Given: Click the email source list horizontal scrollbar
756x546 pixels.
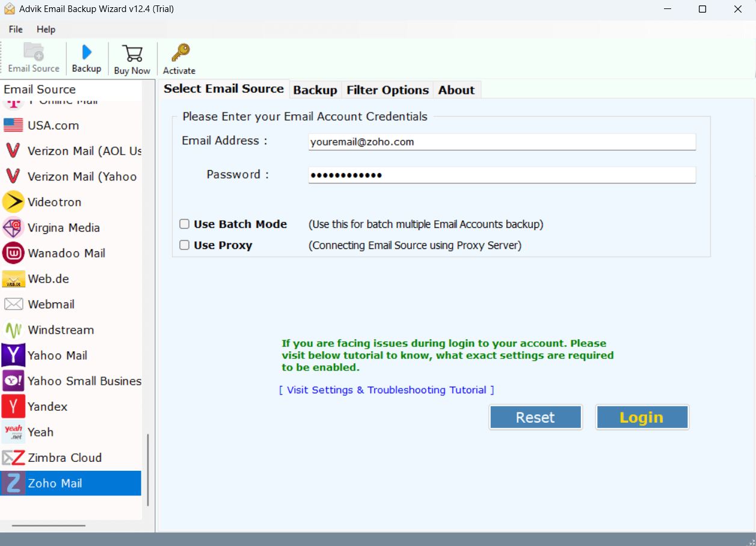Looking at the screenshot, I should point(49,526).
